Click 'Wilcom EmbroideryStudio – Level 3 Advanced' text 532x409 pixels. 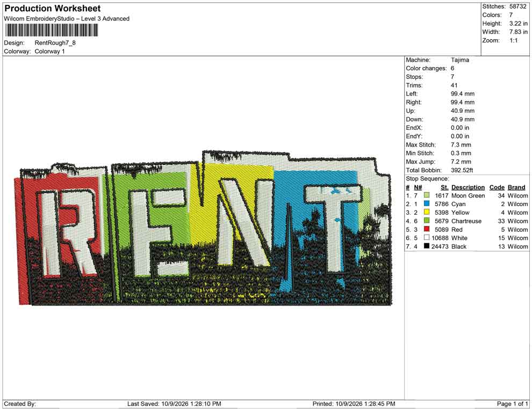tap(67, 19)
